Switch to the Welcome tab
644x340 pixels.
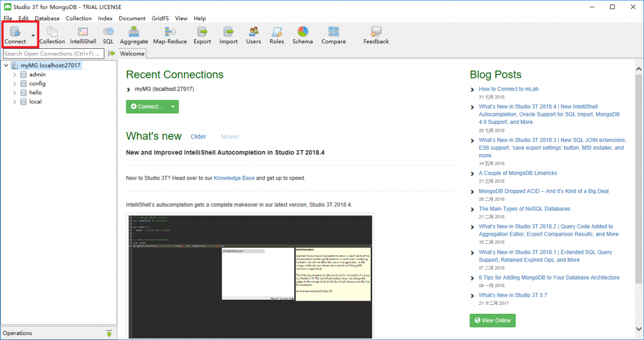click(132, 53)
